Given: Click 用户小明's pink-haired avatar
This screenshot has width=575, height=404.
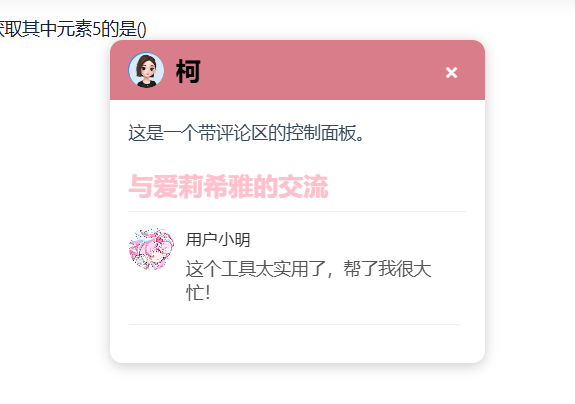Looking at the screenshot, I should [151, 249].
